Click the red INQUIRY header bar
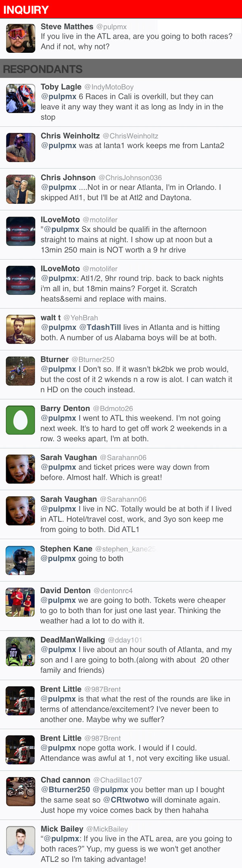 coord(121,9)
